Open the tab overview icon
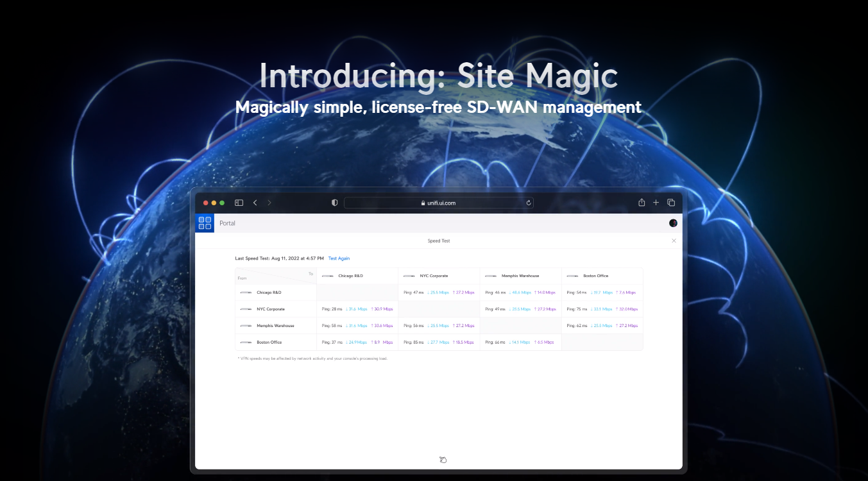The height and width of the screenshot is (481, 868). 671,202
